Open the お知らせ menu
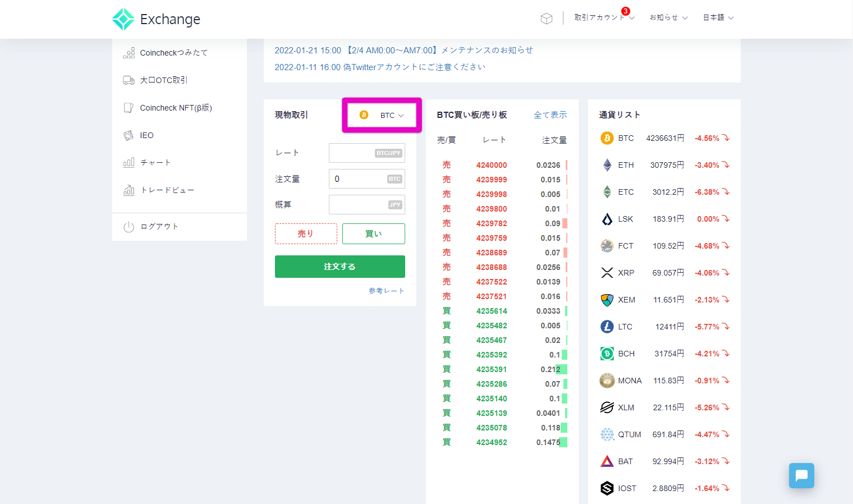Screen dimensions: 853x504 668,17
